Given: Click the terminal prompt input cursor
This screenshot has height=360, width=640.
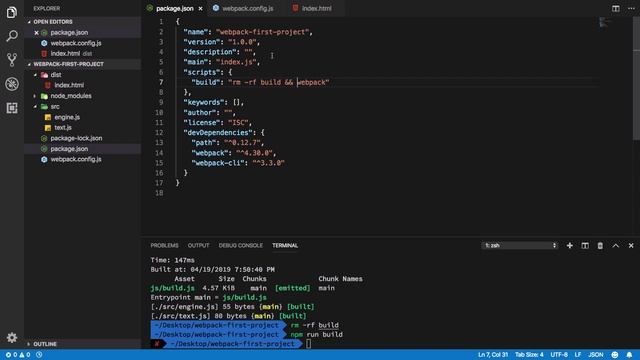Looking at the screenshot, I should point(309,344).
